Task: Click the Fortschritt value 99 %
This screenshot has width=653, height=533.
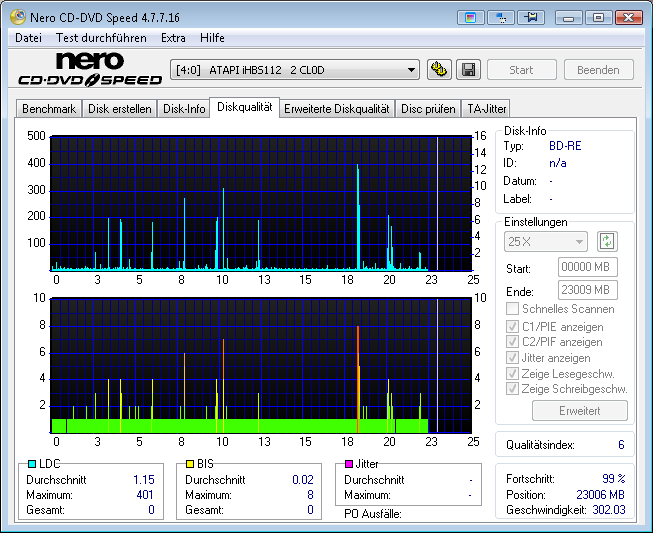Action: click(614, 479)
